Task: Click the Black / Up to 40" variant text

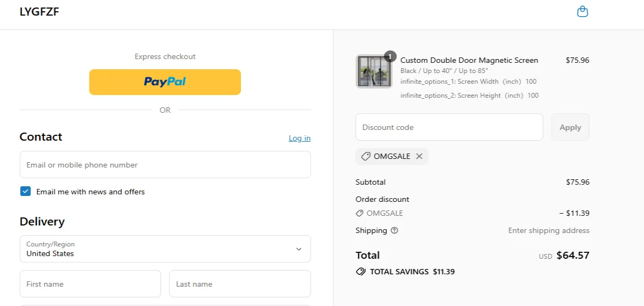Action: click(x=444, y=71)
